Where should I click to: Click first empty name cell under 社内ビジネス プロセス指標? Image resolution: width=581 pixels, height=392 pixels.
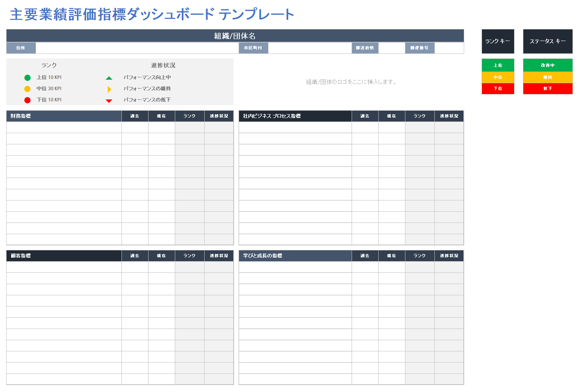295,127
